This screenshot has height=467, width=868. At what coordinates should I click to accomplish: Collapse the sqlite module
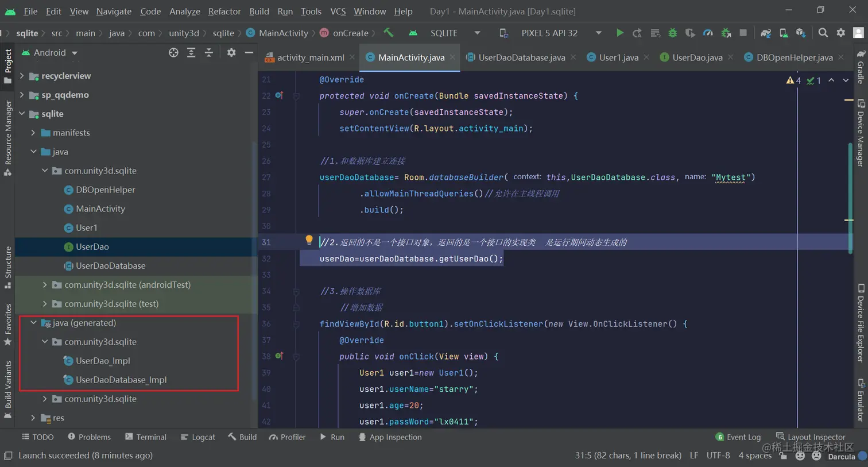tap(22, 114)
